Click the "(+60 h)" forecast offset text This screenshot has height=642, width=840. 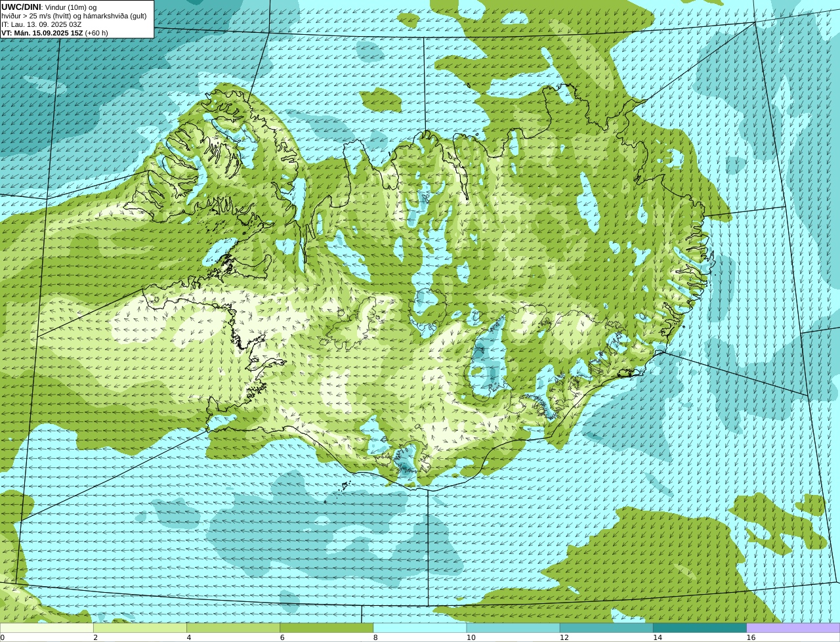click(x=96, y=33)
